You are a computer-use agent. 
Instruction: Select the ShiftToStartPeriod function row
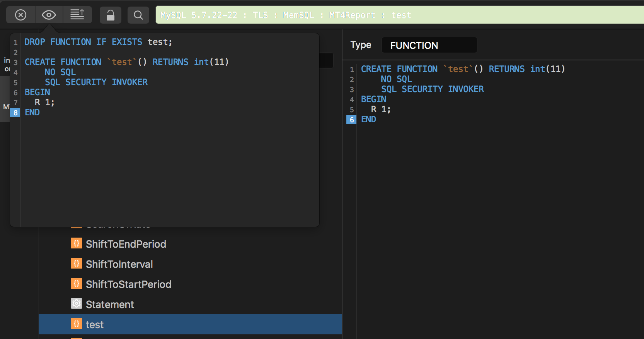[x=190, y=284]
